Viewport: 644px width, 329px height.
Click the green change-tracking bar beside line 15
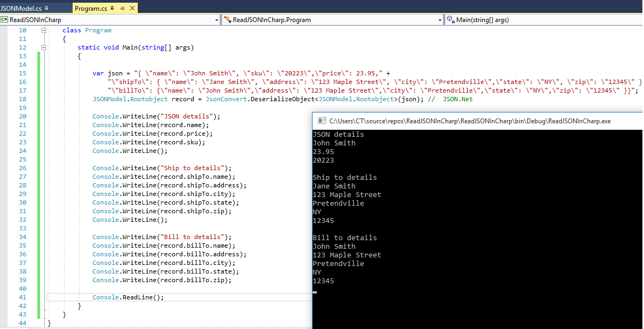[x=38, y=73]
